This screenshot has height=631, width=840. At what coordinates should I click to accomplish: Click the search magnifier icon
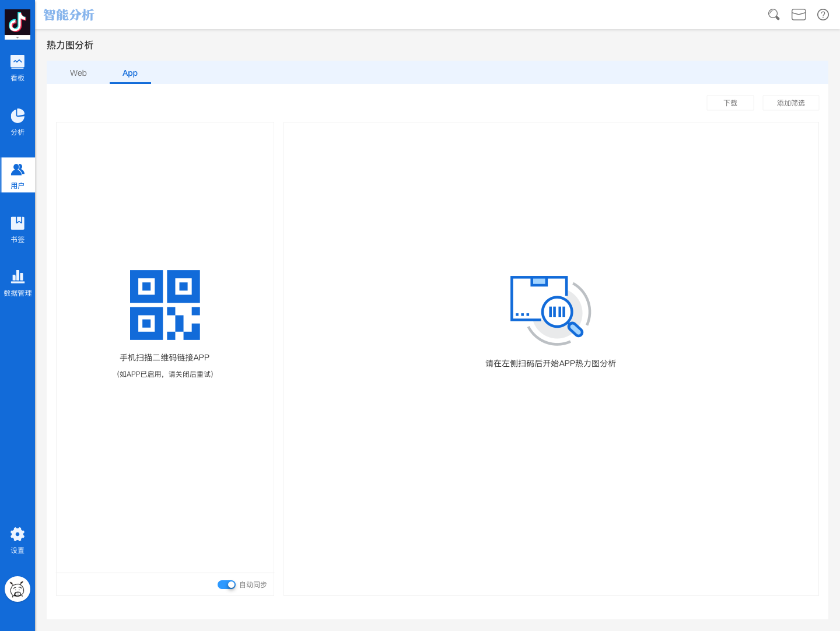click(x=773, y=15)
